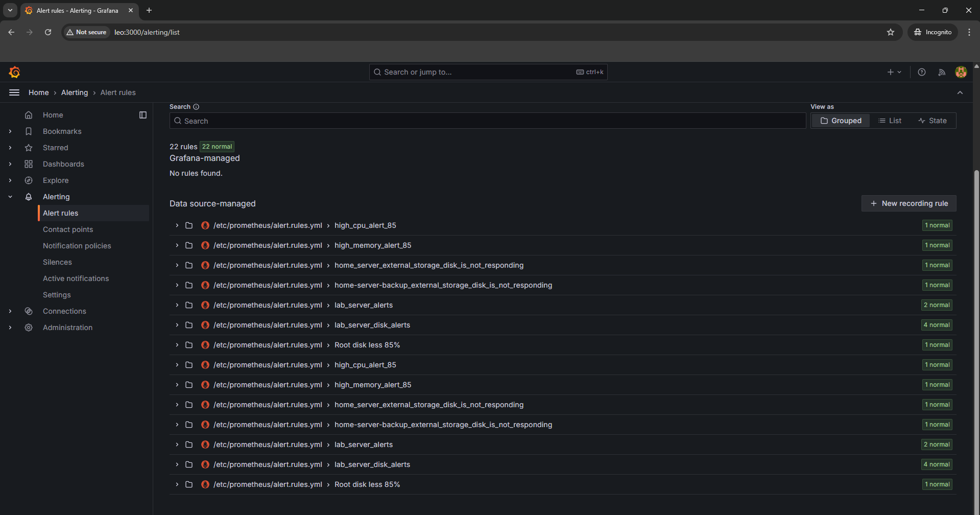Viewport: 980px width, 515px height.
Task: Dock or undock the sidebar menu icon
Action: click(143, 115)
